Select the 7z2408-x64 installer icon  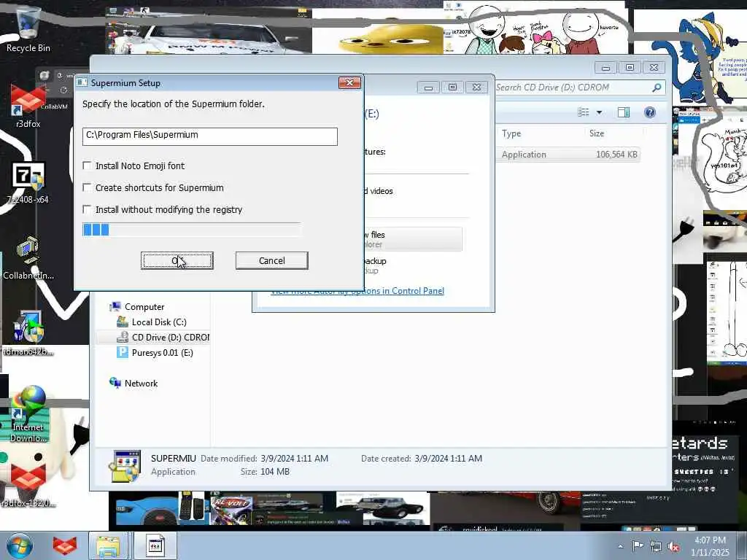click(x=28, y=183)
